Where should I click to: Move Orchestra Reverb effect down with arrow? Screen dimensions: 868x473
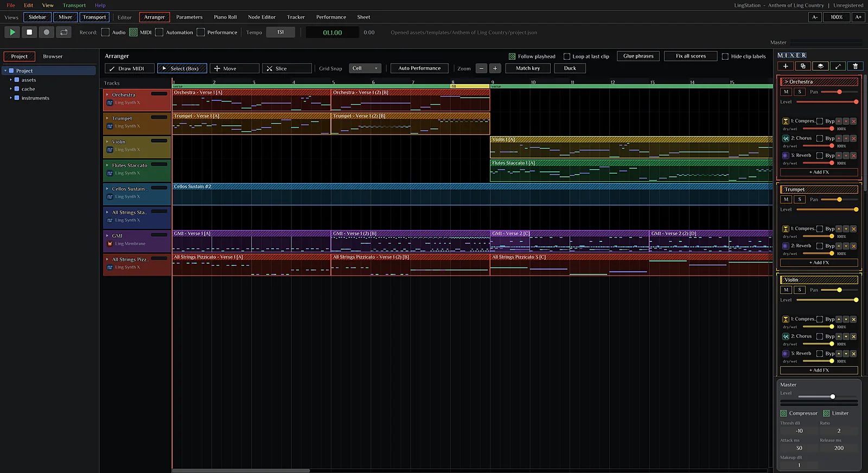click(x=846, y=156)
